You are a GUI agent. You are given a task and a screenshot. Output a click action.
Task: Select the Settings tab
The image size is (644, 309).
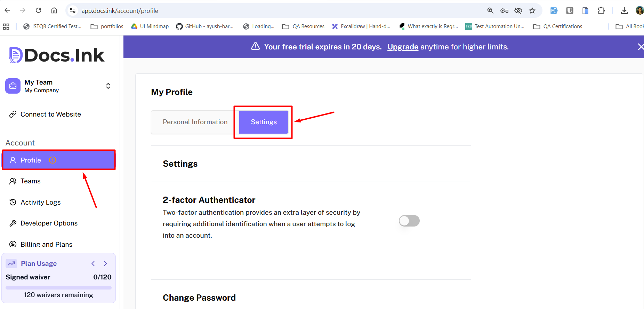click(x=264, y=122)
